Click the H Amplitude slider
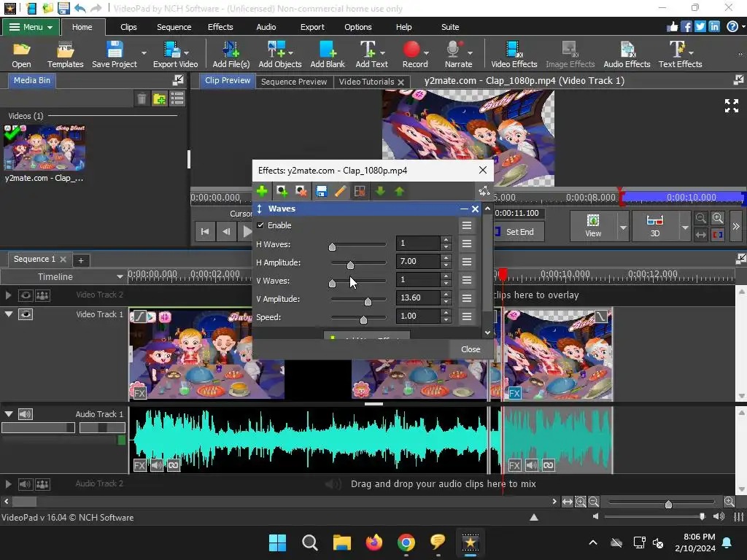 click(x=358, y=263)
